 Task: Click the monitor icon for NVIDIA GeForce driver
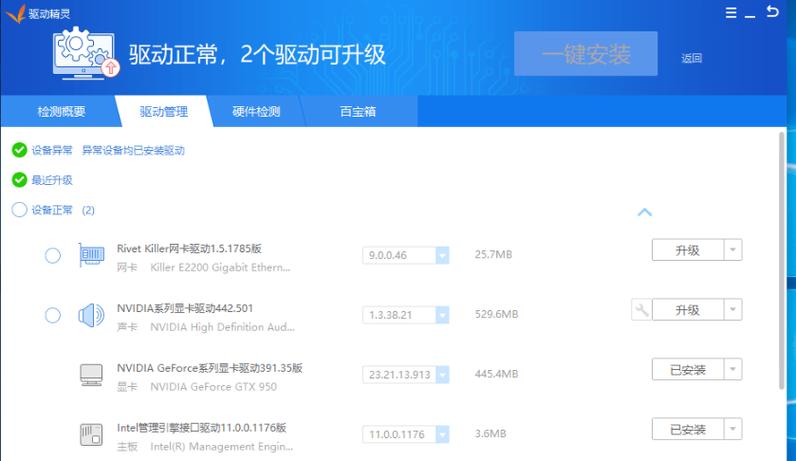pos(91,375)
